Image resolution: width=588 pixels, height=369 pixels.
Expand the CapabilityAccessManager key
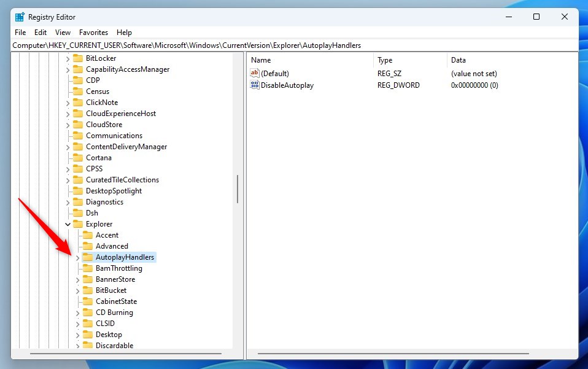pos(68,70)
